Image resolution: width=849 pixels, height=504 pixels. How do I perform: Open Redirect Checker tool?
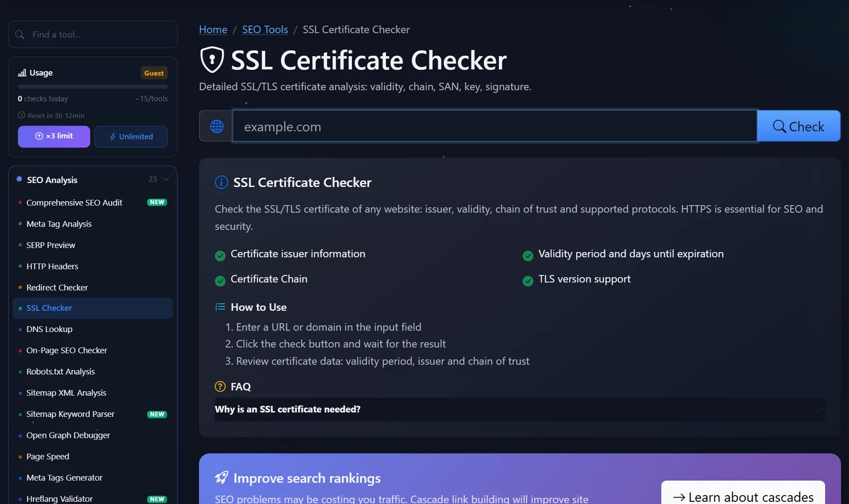[x=93, y=288]
